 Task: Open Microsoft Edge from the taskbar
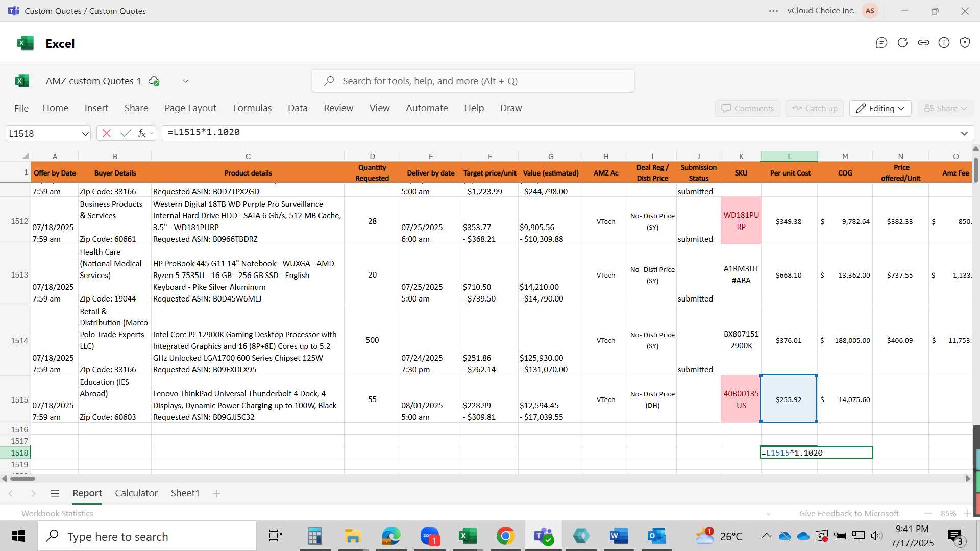tap(391, 536)
